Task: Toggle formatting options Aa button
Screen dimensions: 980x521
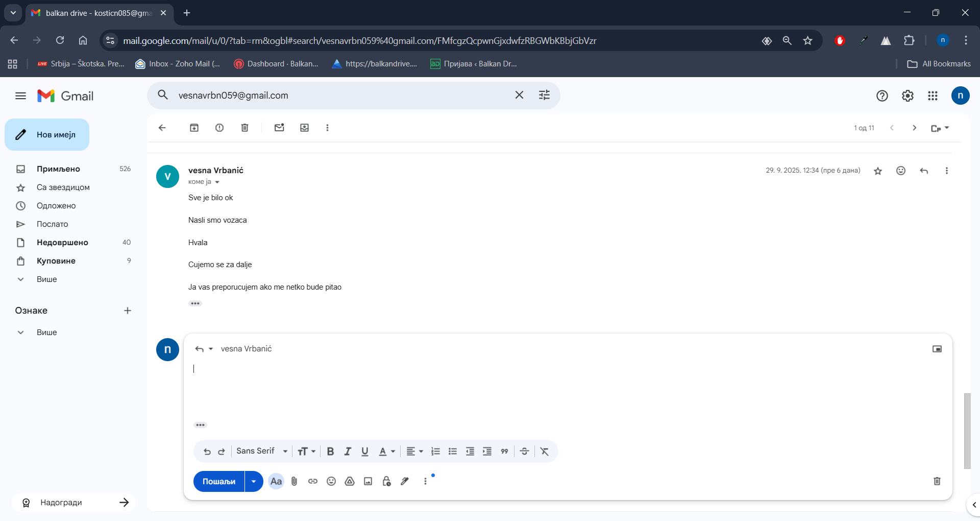Action: [x=276, y=481]
